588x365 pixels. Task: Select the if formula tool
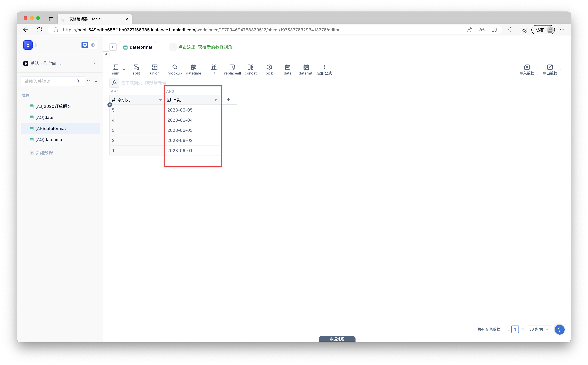coord(214,70)
